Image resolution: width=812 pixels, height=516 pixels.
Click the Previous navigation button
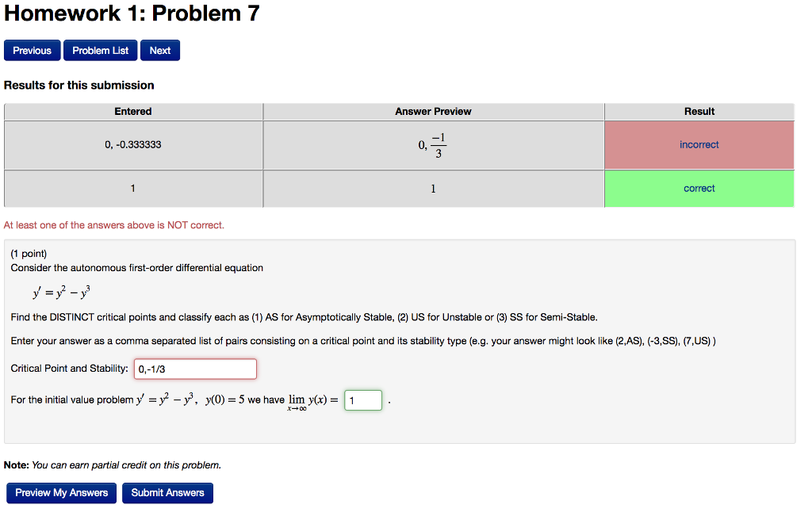pyautogui.click(x=32, y=49)
